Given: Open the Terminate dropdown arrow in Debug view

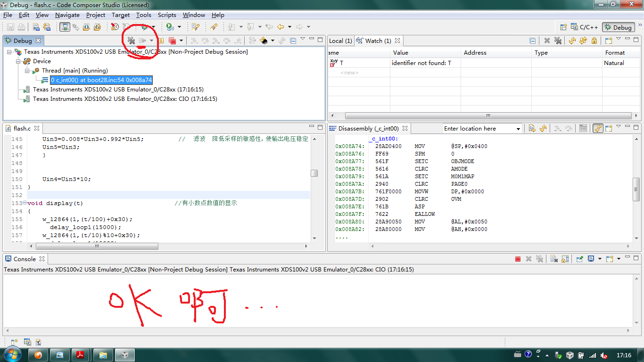Looking at the screenshot, I should tap(181, 41).
